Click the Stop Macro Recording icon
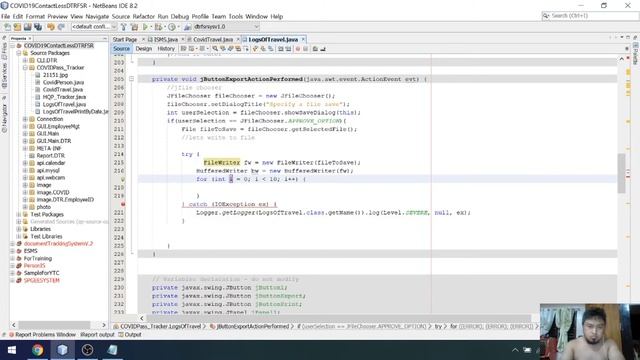Screen dimensions: 640x360 pos(305,49)
